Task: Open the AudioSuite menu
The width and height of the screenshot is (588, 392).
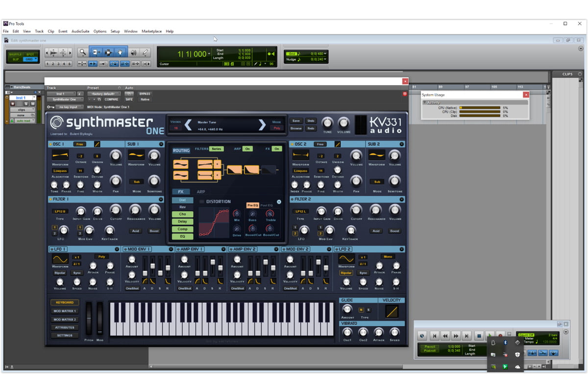Action: coord(80,31)
